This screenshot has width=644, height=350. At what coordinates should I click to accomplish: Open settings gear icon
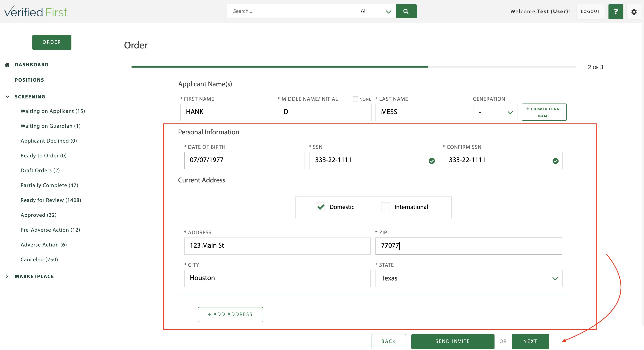pos(634,12)
